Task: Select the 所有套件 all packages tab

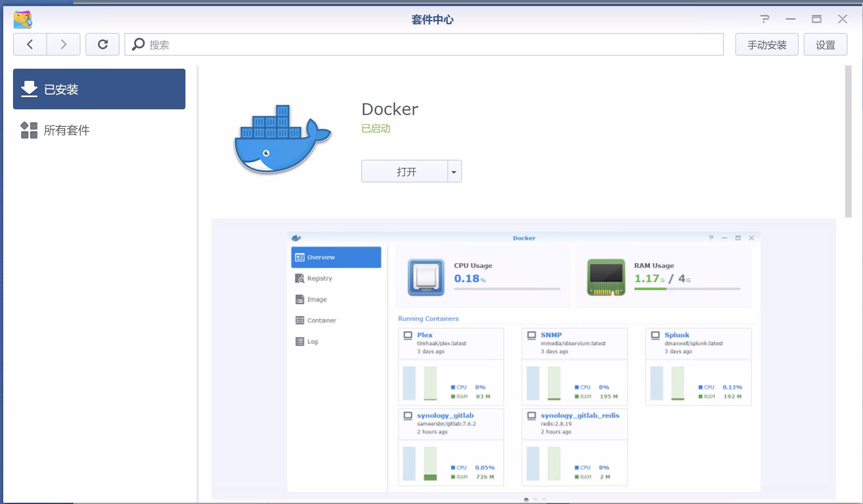Action: (67, 130)
